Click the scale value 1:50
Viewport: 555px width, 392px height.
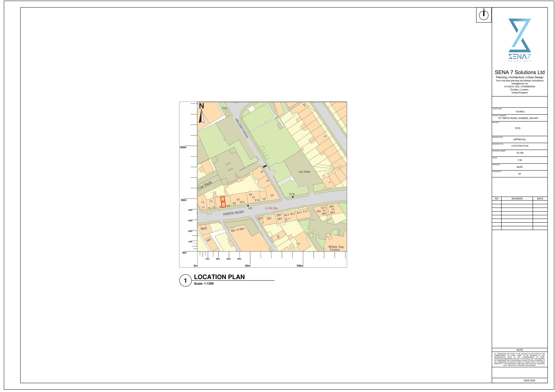[520, 160]
